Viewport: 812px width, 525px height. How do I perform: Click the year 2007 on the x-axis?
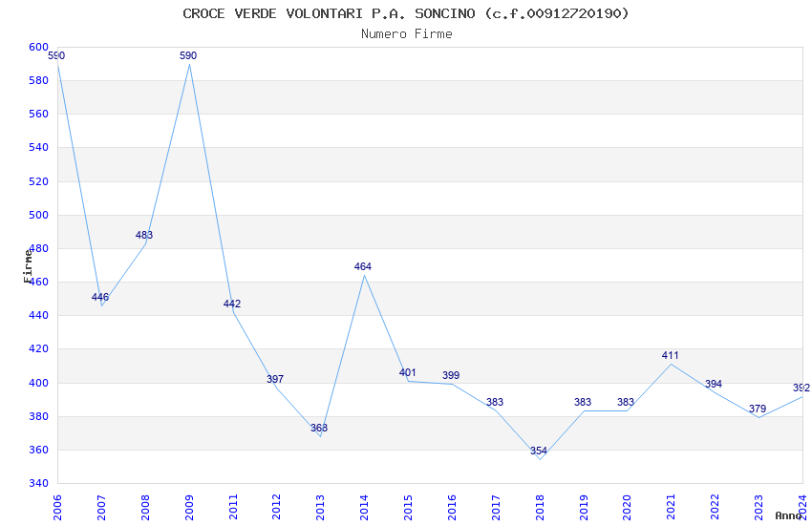[x=101, y=507]
